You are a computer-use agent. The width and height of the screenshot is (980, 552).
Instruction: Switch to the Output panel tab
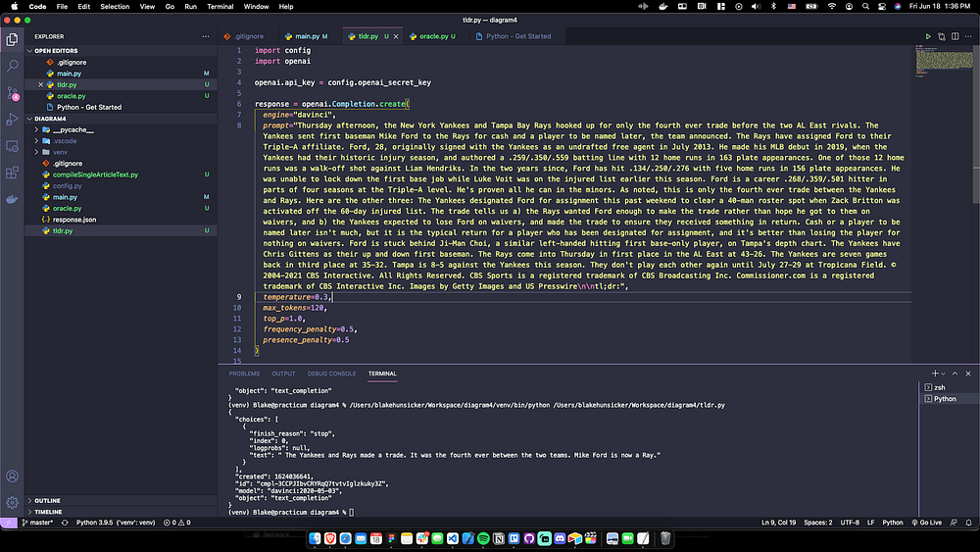(283, 374)
